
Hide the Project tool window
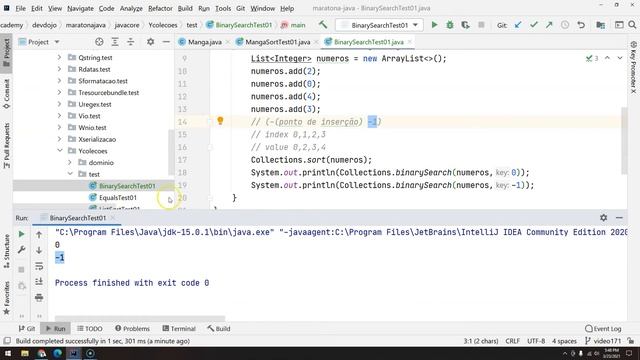166,42
